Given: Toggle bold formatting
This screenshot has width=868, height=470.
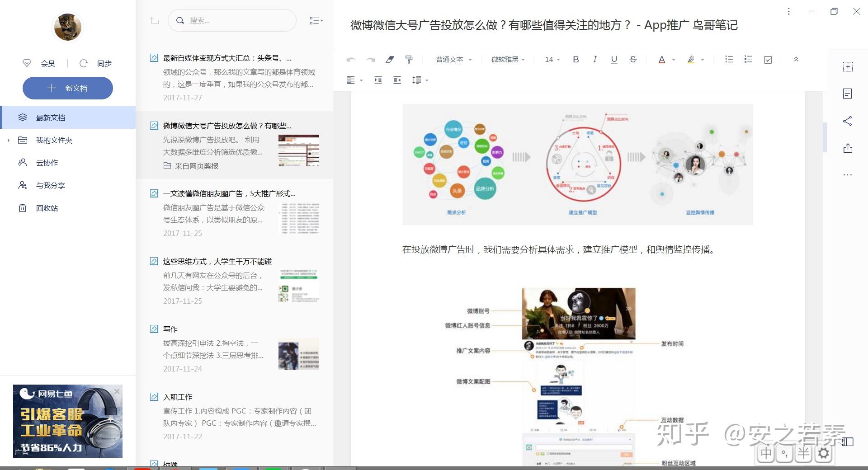Looking at the screenshot, I should click(x=576, y=59).
